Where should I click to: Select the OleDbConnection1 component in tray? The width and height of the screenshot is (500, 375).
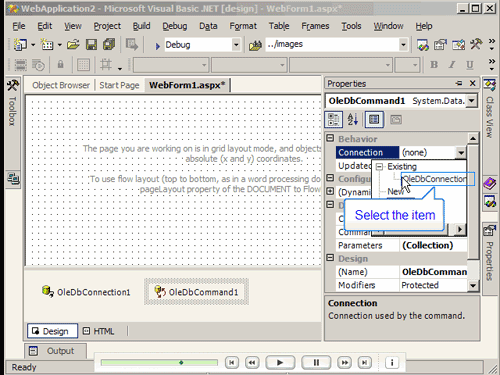click(x=86, y=292)
